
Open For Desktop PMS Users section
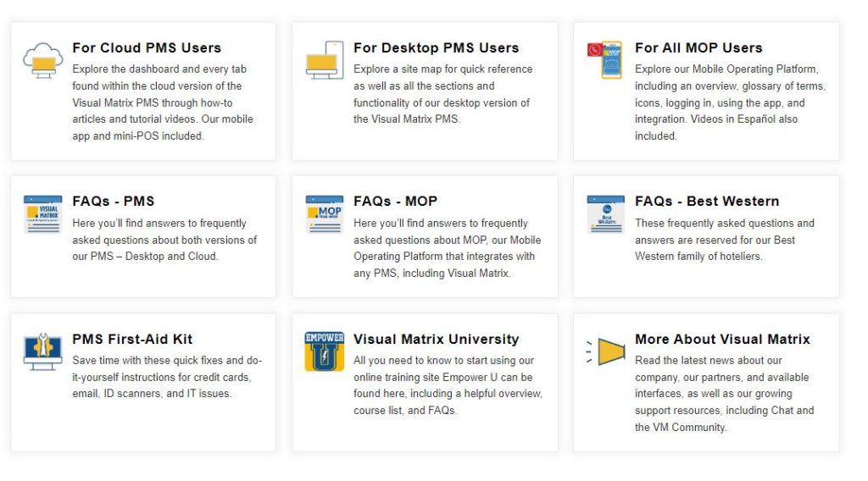[436, 48]
